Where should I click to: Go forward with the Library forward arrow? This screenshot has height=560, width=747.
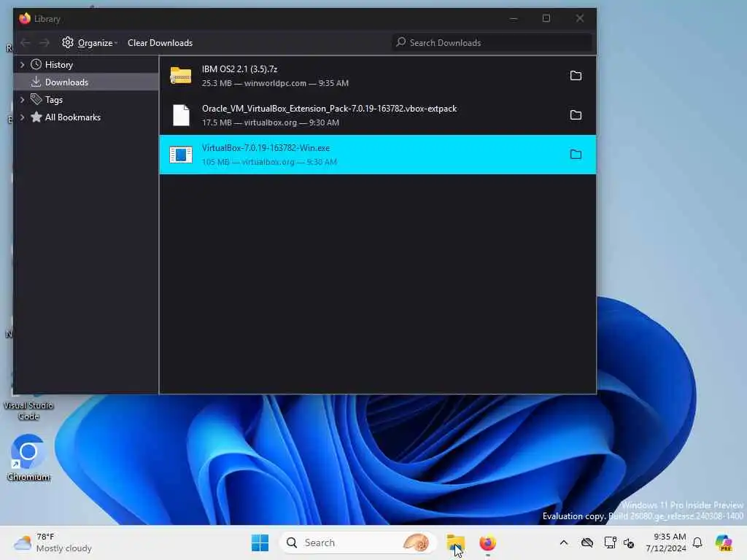44,43
